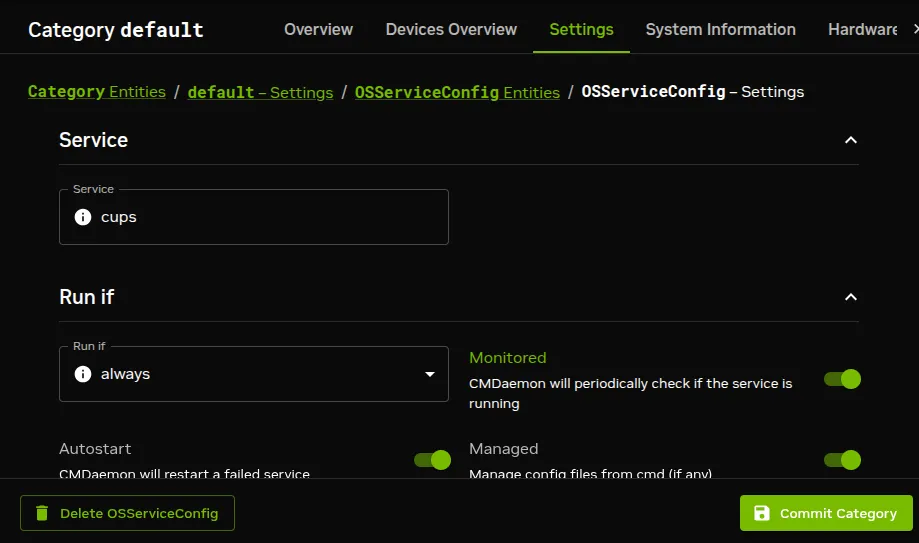Image resolution: width=919 pixels, height=543 pixels.
Task: Click the info icon in Service field
Action: [x=83, y=217]
